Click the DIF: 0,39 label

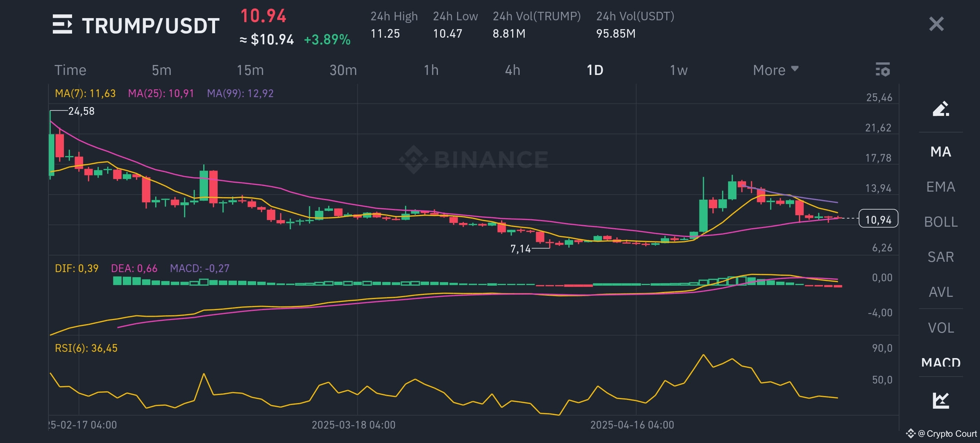pyautogui.click(x=76, y=268)
